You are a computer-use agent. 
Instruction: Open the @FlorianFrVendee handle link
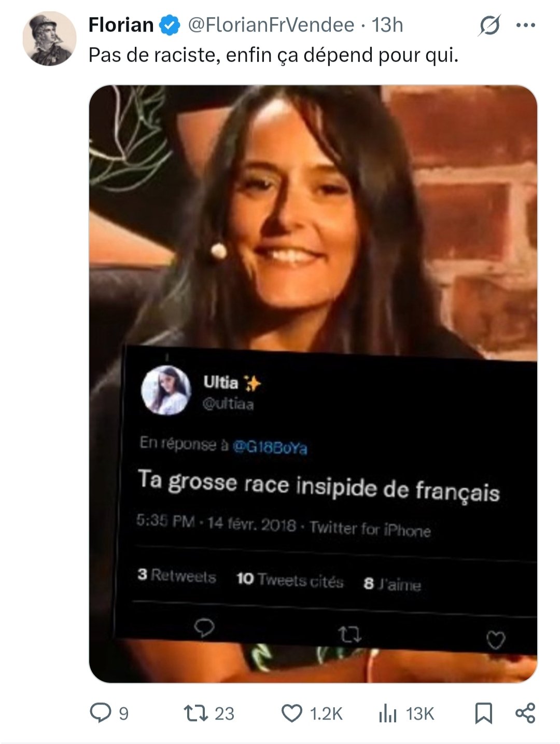(x=271, y=24)
